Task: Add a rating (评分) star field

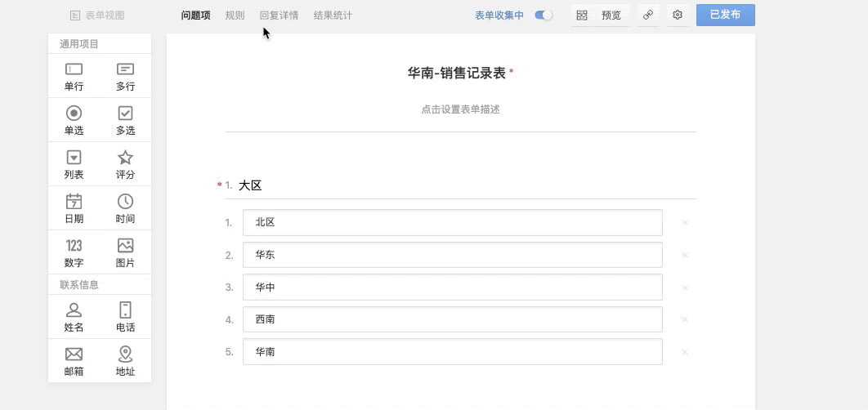Action: tap(125, 164)
